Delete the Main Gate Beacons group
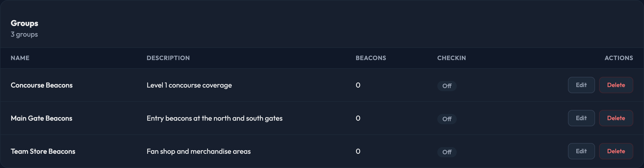 pyautogui.click(x=616, y=118)
